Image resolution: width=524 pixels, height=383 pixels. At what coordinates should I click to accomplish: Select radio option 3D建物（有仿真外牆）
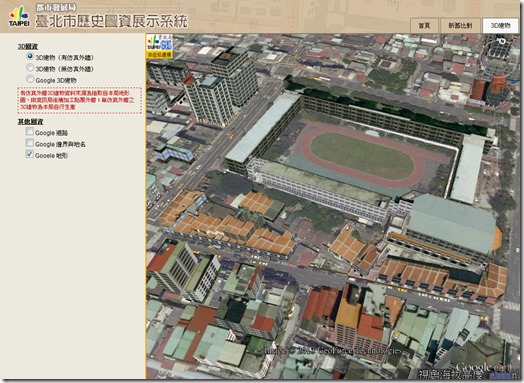click(30, 56)
